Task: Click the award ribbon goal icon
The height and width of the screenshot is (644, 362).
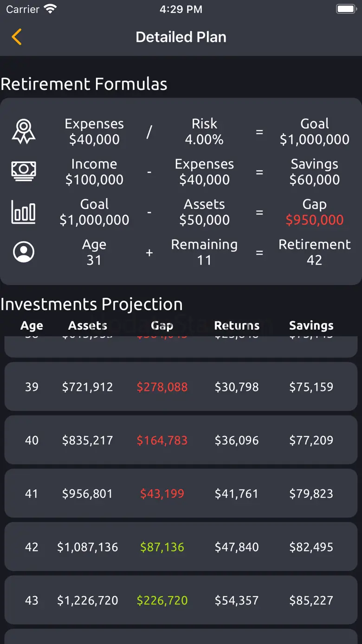Action: [x=24, y=132]
